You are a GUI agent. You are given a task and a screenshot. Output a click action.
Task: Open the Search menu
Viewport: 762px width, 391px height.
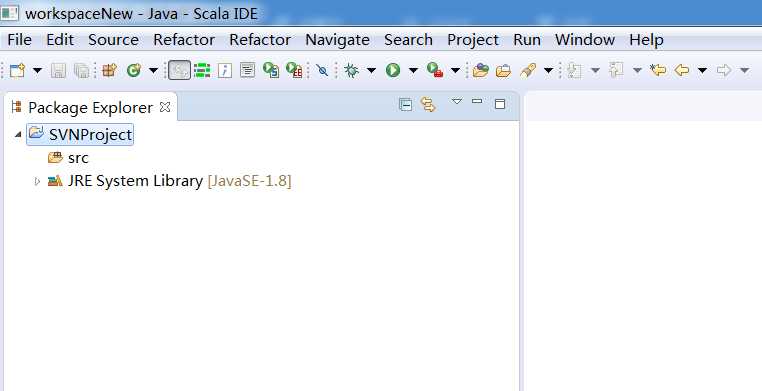[408, 40]
